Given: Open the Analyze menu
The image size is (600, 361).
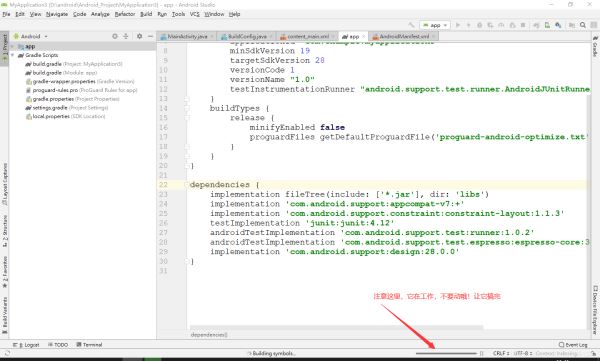Looking at the screenshot, I should 100,14.
